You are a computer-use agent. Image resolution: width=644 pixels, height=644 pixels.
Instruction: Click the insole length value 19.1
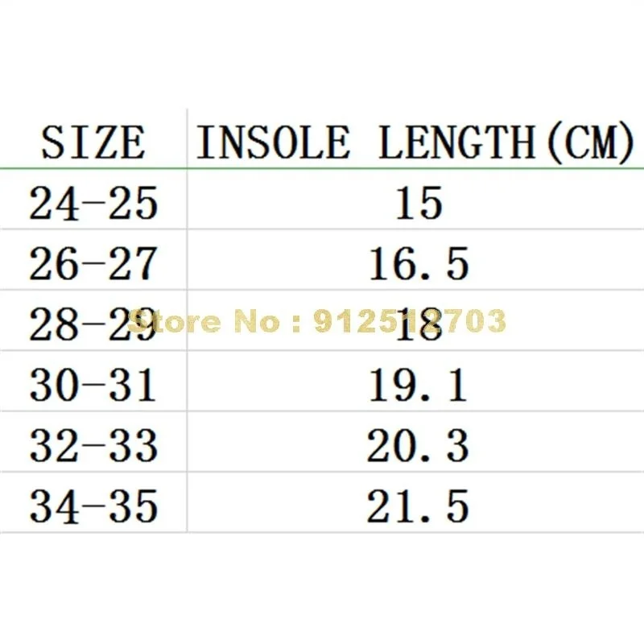coord(419,386)
